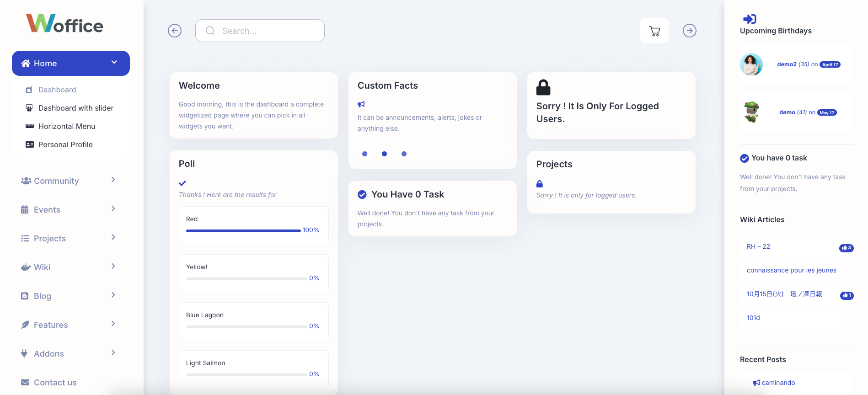
Task: Open the RH – 22 wiki article
Action: (x=758, y=246)
